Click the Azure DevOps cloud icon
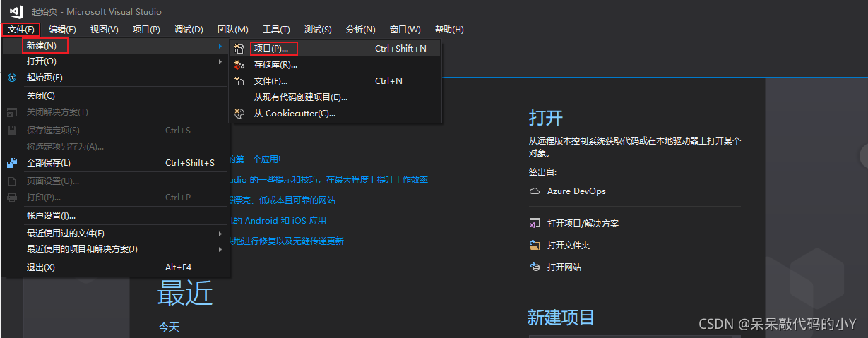The height and width of the screenshot is (338, 868). pyautogui.click(x=535, y=191)
